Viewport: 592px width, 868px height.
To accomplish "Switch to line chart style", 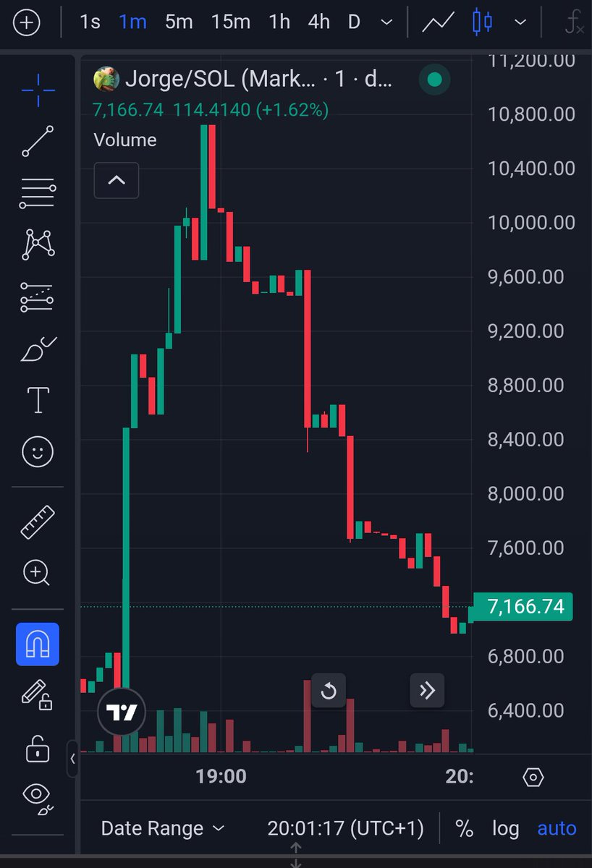I will (x=438, y=22).
